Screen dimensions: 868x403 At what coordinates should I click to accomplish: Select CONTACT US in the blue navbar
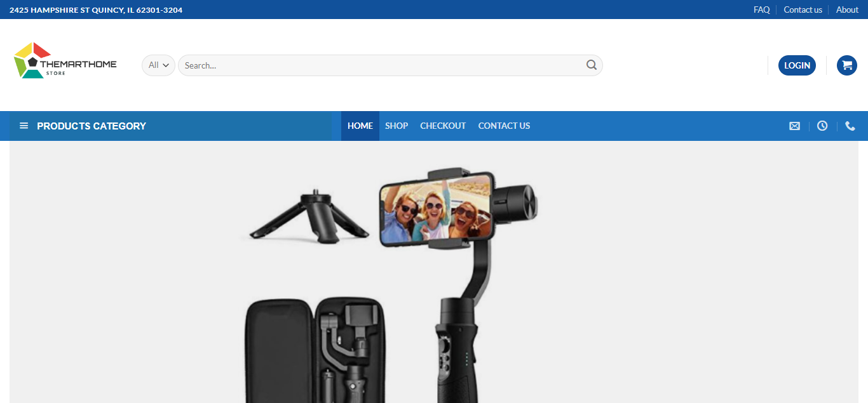(504, 126)
